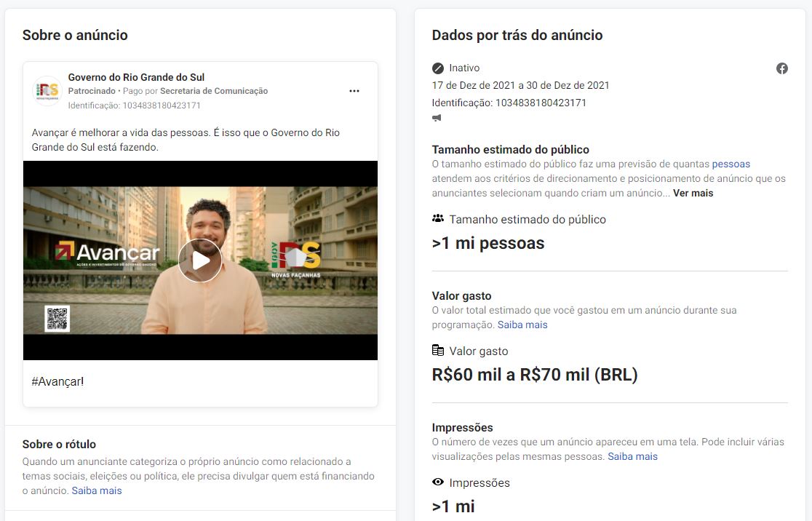Play the Avançar ad video

coord(200,260)
